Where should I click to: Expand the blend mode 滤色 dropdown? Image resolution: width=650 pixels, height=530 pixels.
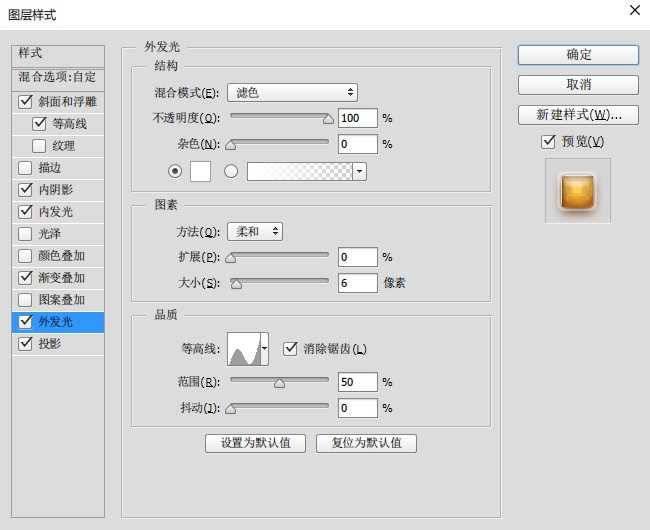pos(292,93)
